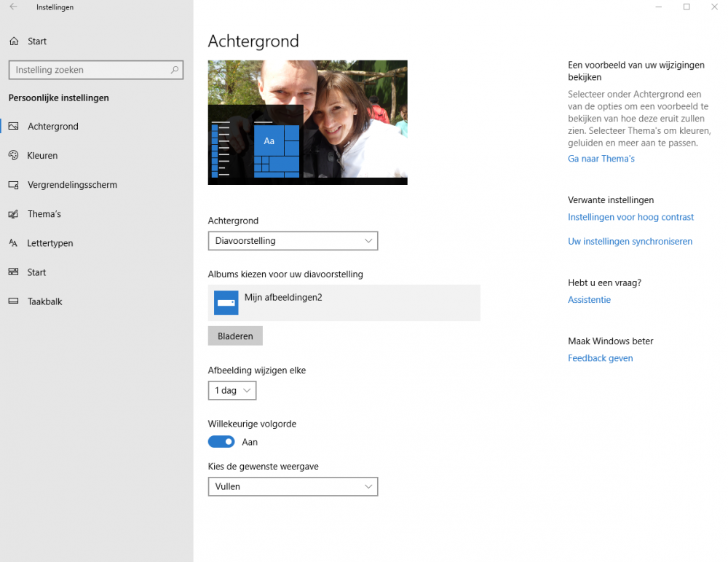Open the Start menu settings page

[x=36, y=272]
